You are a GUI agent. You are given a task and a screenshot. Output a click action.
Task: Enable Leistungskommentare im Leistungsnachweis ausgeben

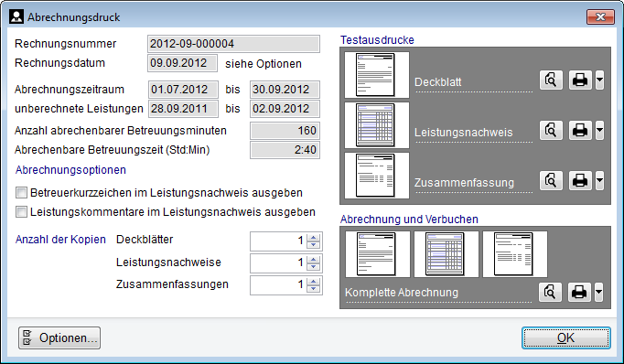pyautogui.click(x=21, y=211)
